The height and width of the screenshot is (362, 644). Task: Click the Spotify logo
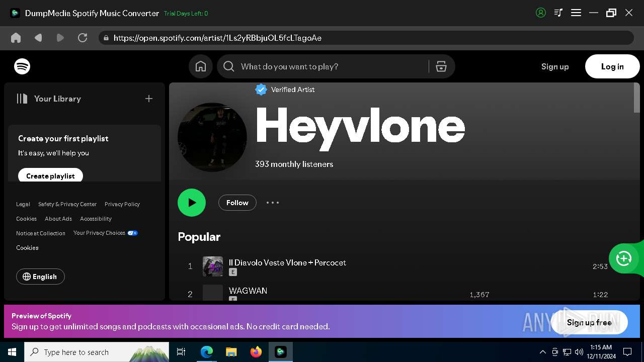click(x=22, y=66)
